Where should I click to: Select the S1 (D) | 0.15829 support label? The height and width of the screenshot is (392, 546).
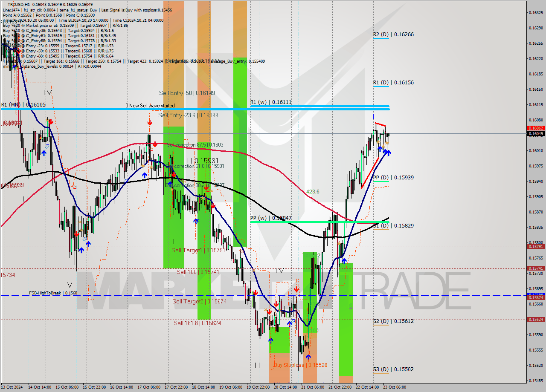point(393,226)
